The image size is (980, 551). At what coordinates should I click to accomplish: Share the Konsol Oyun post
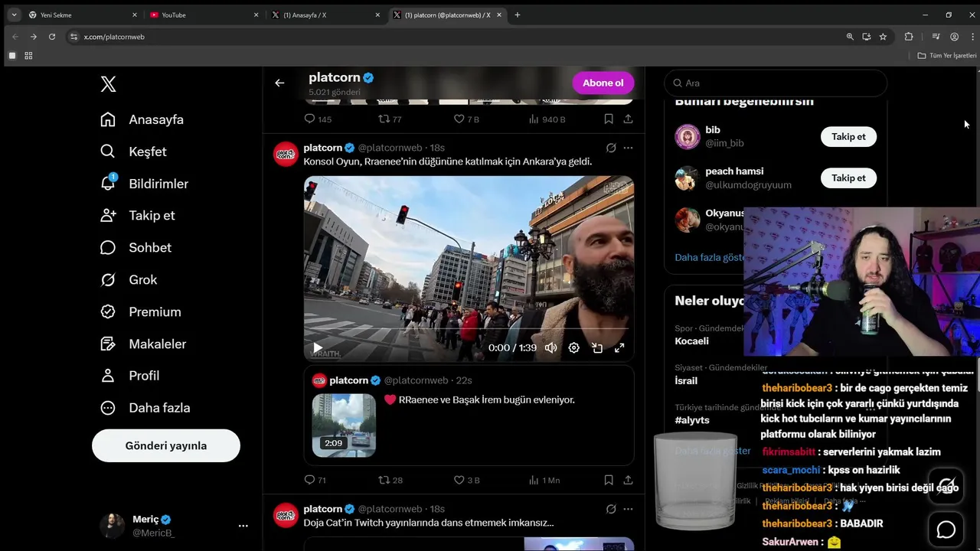pos(628,480)
